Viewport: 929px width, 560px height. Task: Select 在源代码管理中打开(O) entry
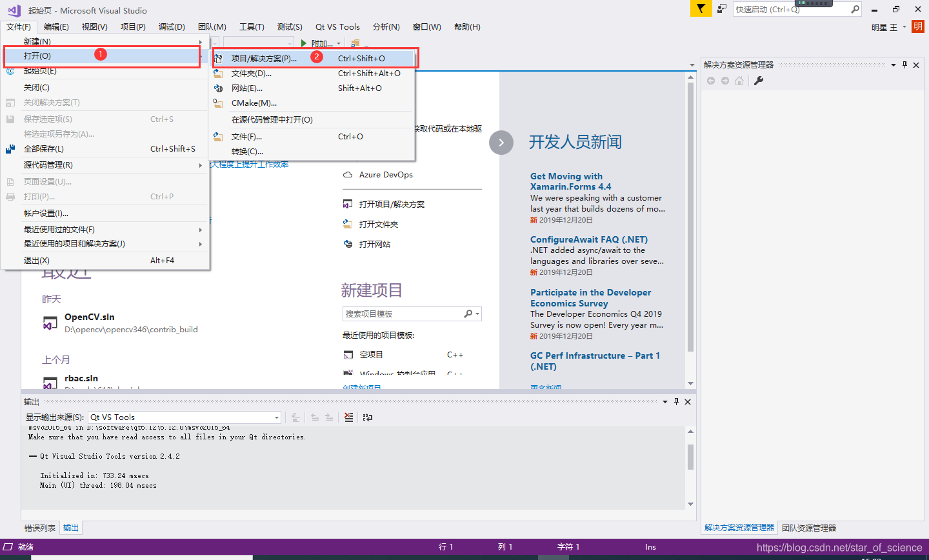pos(312,120)
